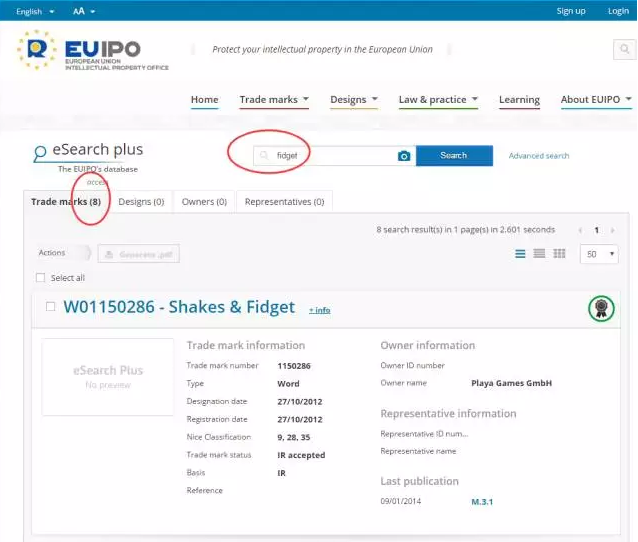Screen dimensions: 638x542
Task: Open the Advanced search link
Action: click(x=539, y=156)
